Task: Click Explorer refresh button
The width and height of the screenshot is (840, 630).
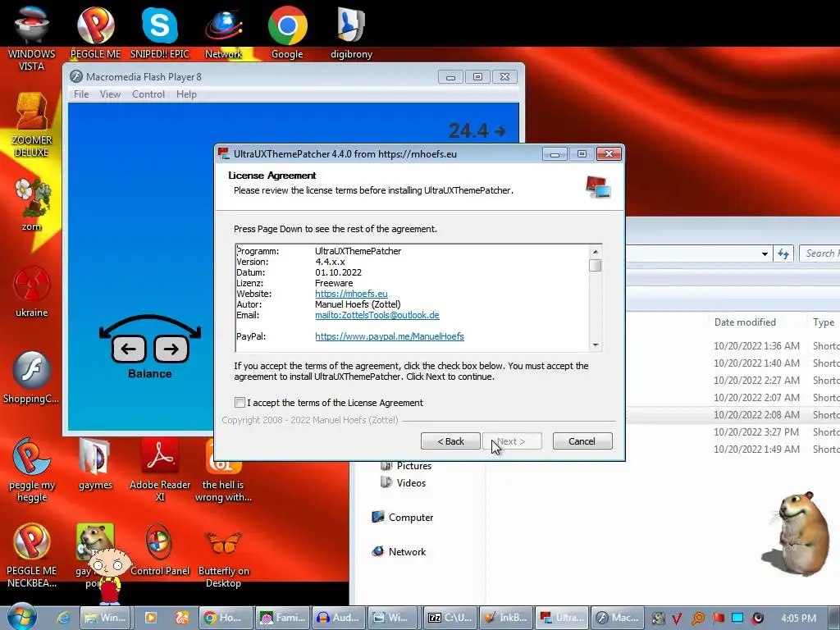Action: [783, 254]
